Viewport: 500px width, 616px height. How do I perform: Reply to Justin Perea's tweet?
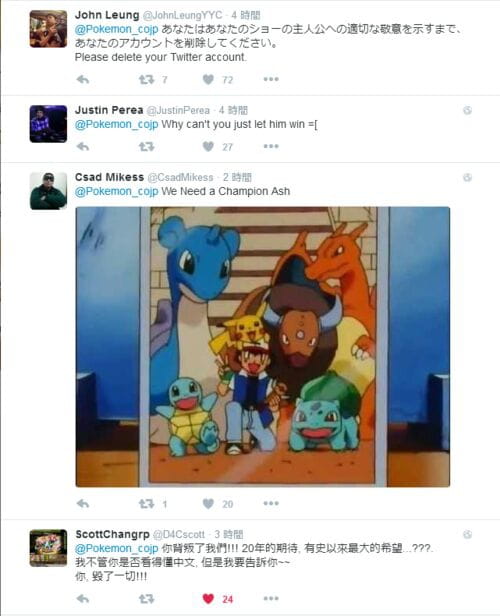[x=83, y=147]
